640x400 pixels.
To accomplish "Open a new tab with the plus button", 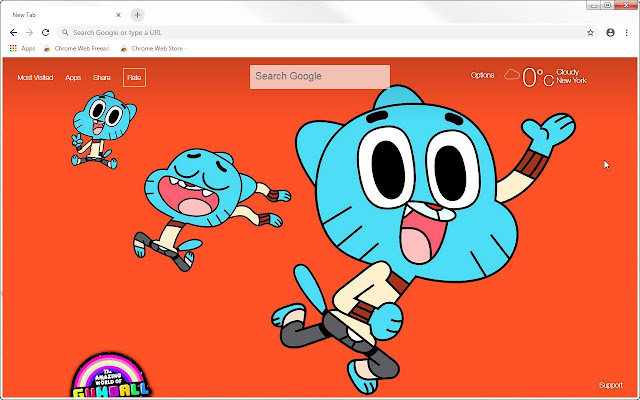I will pos(138,15).
